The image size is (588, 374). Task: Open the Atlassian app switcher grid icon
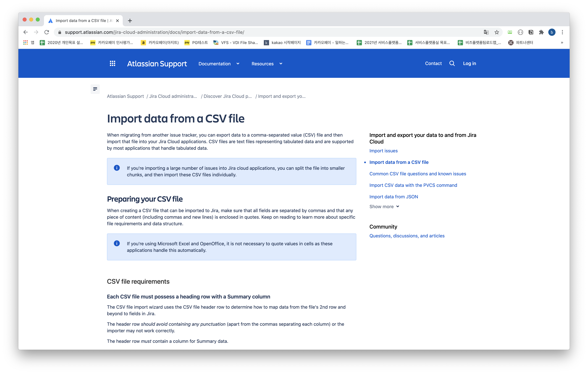click(x=112, y=64)
